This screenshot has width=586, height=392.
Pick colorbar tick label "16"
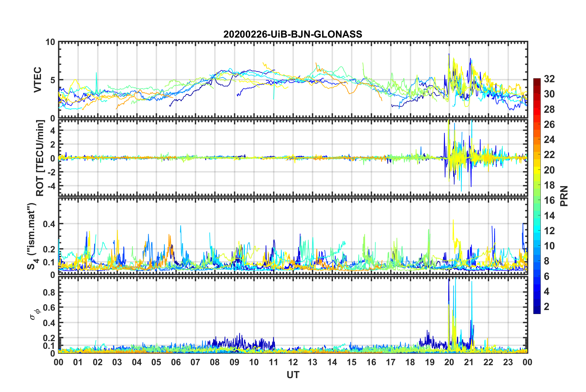pyautogui.click(x=549, y=200)
